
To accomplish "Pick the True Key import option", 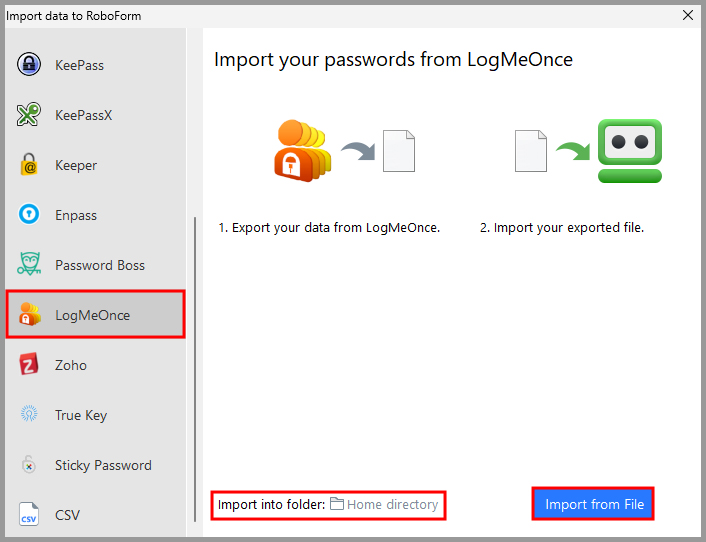I will 81,415.
